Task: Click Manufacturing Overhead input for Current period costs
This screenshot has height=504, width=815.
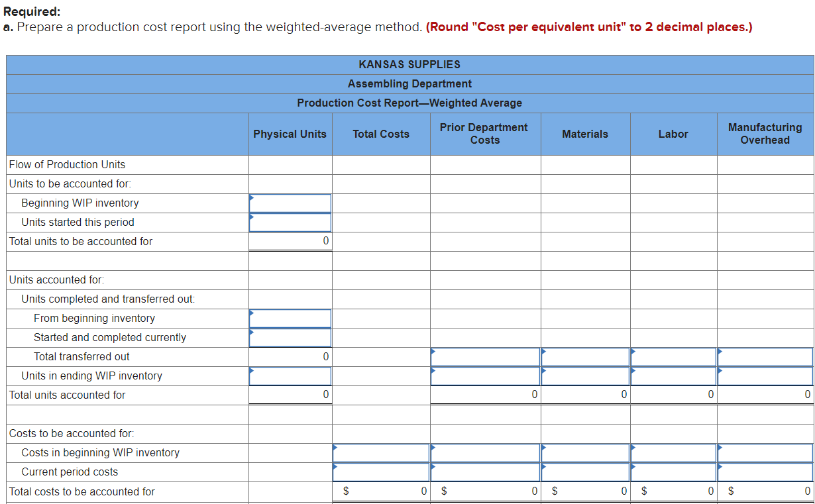Action: [765, 472]
